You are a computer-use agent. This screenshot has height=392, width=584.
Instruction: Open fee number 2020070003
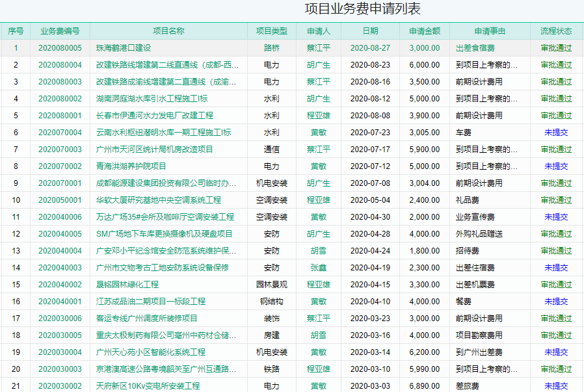[x=60, y=150]
